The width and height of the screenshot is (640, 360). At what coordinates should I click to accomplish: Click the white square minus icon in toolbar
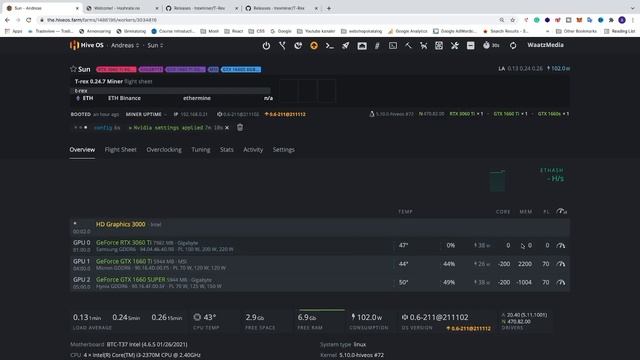point(471,46)
